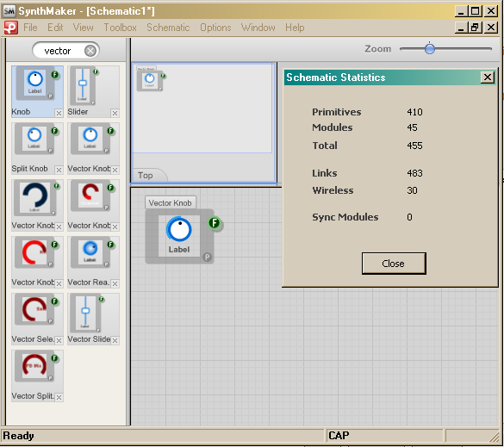Image resolution: width=504 pixels, height=447 pixels.
Task: Clear the vector search text
Action: (x=90, y=51)
